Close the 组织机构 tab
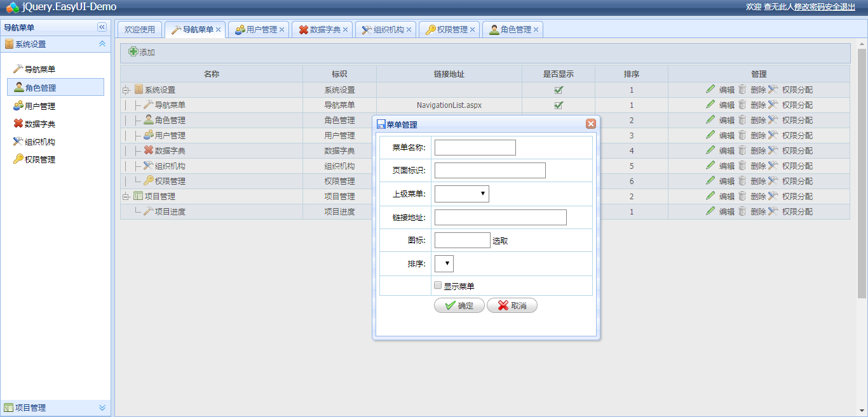Image resolution: width=868 pixels, height=417 pixels. (x=409, y=30)
